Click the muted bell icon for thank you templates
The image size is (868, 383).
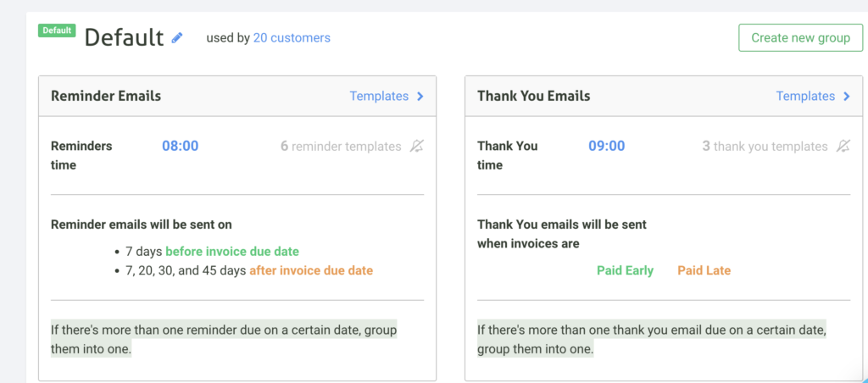coord(843,147)
